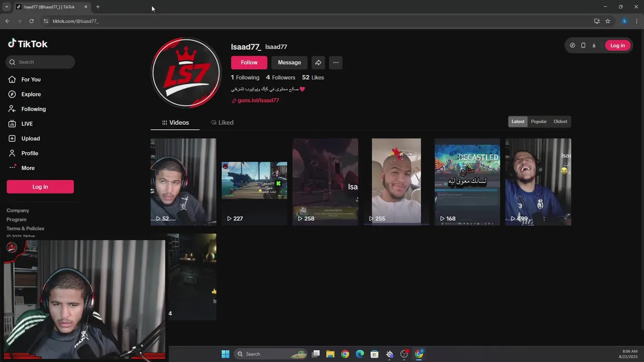Click the Message button on profile

[x=289, y=62]
